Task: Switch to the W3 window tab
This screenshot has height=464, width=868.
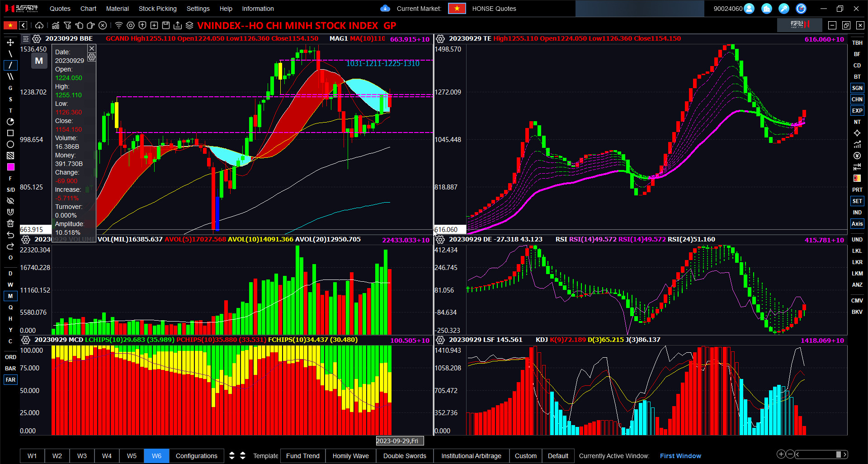Action: coord(82,456)
